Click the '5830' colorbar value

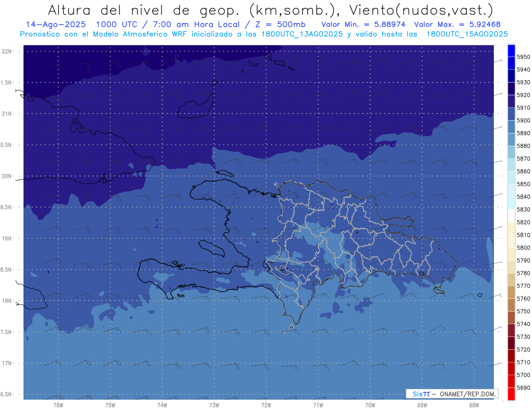pyautogui.click(x=523, y=210)
